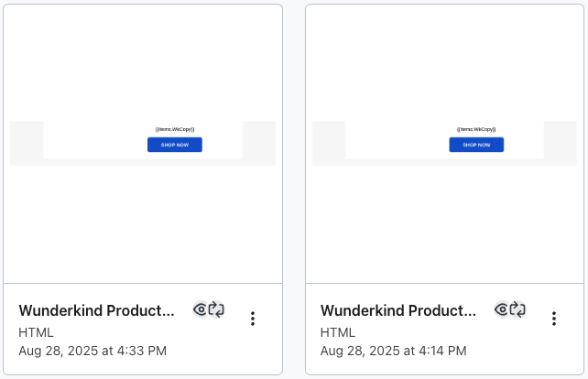Click the eye icon on the 4:33 PM card

(x=201, y=309)
